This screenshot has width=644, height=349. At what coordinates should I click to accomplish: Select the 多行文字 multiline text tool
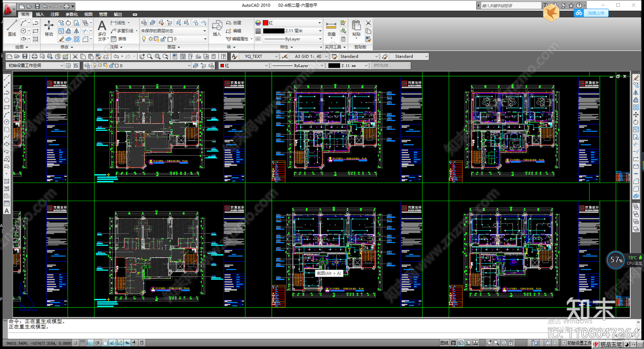click(102, 31)
